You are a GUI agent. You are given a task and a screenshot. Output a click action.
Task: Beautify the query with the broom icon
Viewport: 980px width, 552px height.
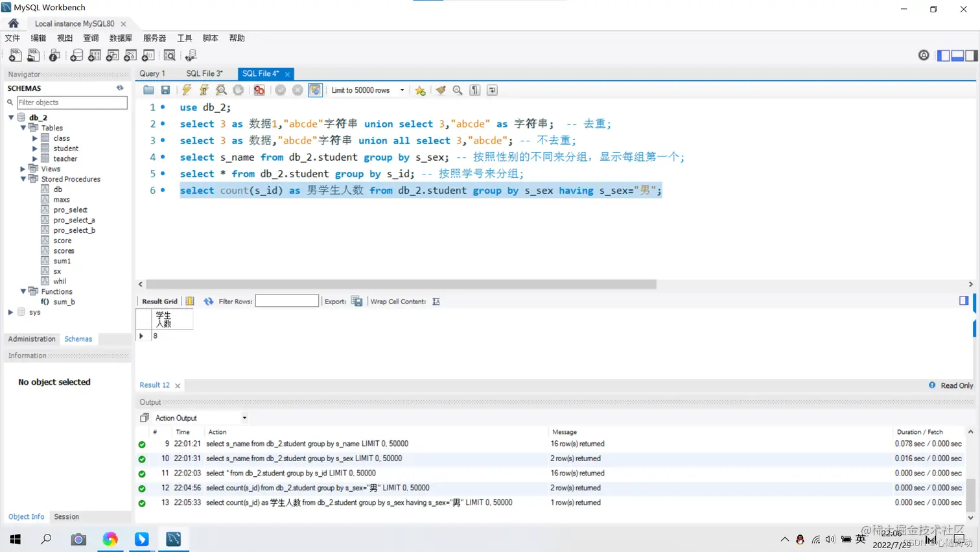(441, 90)
